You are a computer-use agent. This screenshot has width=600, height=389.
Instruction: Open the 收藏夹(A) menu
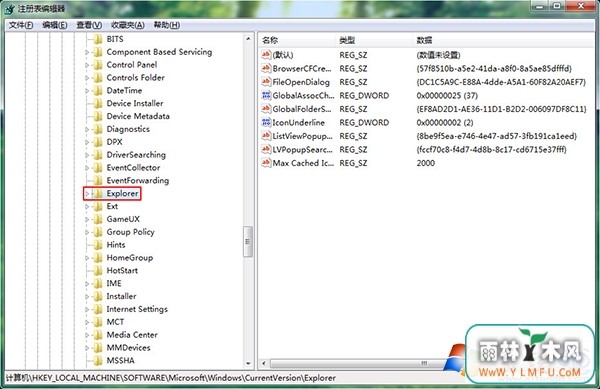[127, 25]
